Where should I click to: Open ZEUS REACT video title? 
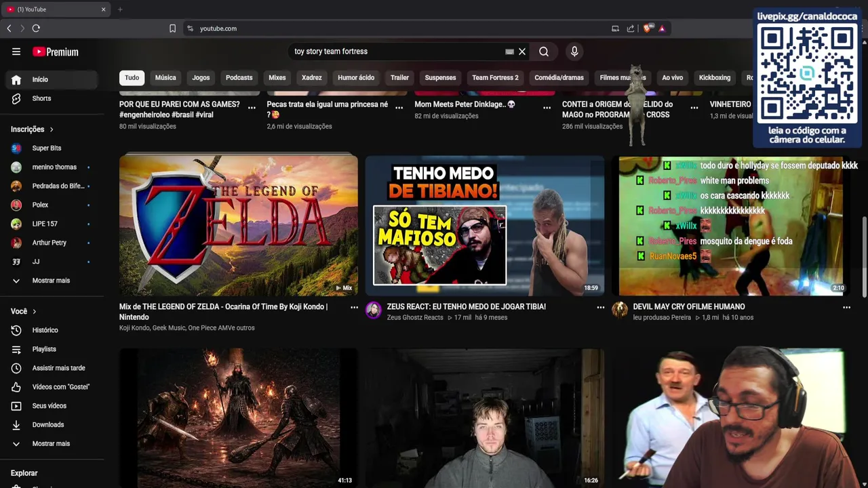tap(466, 307)
